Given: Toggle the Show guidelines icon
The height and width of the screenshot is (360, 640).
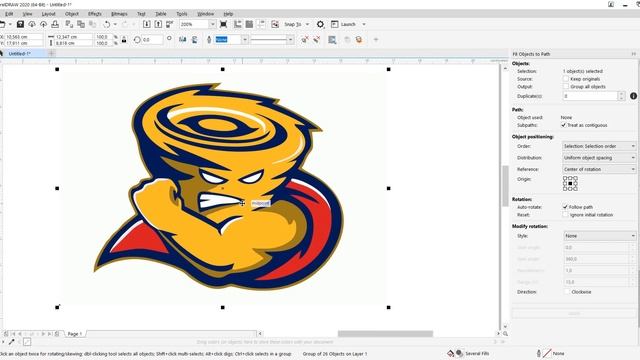Looking at the screenshot, I should (x=260, y=24).
